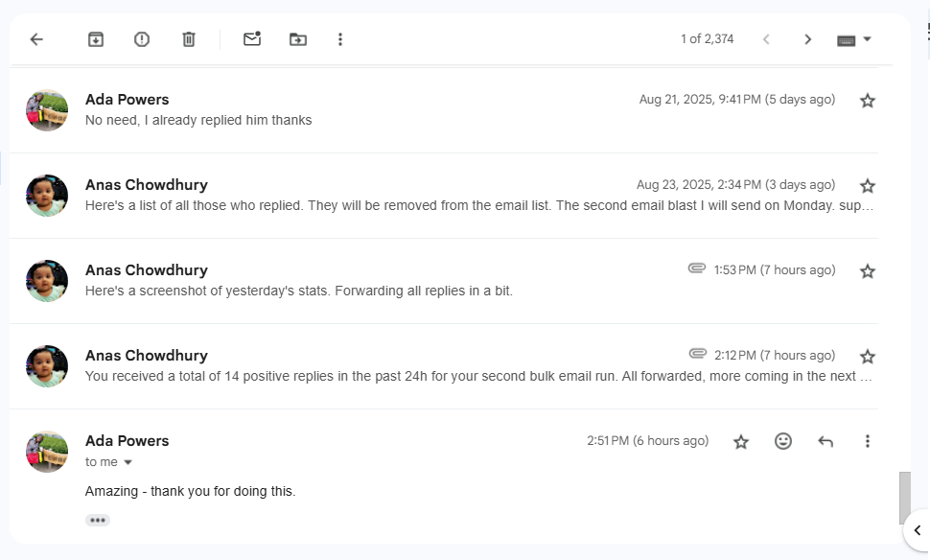Viewport: 930px width, 560px height.
Task: Archive this email conversation
Action: (x=96, y=39)
